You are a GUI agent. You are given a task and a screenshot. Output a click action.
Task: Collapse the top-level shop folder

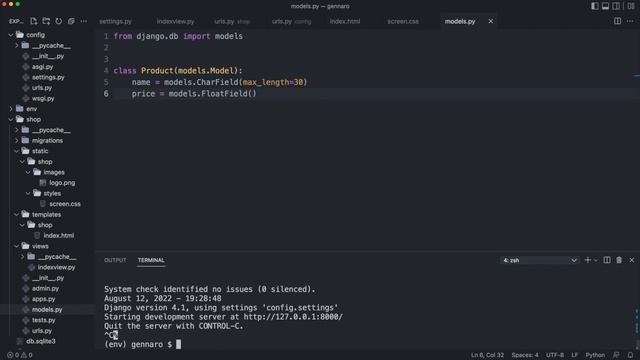coord(11,120)
